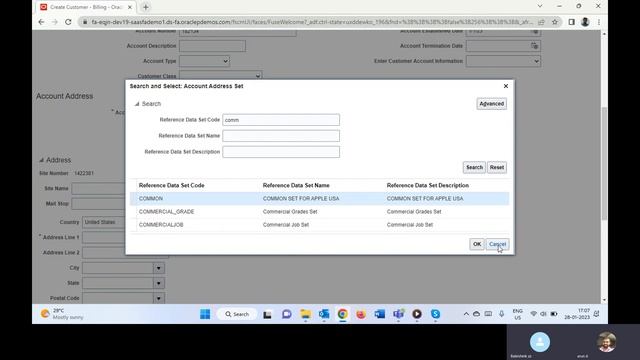Select the Create Customer - Billing tab

[86, 7]
